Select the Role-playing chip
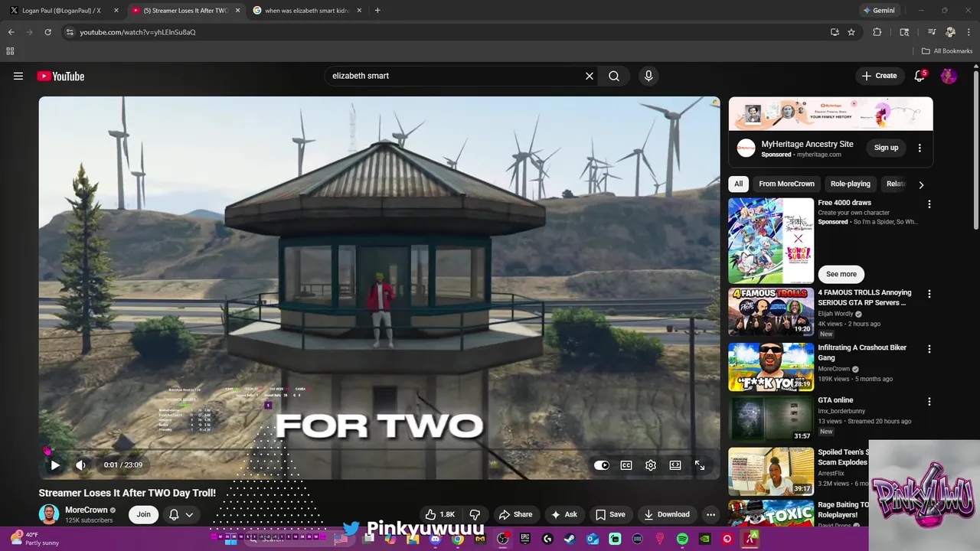980x551 pixels. (851, 184)
